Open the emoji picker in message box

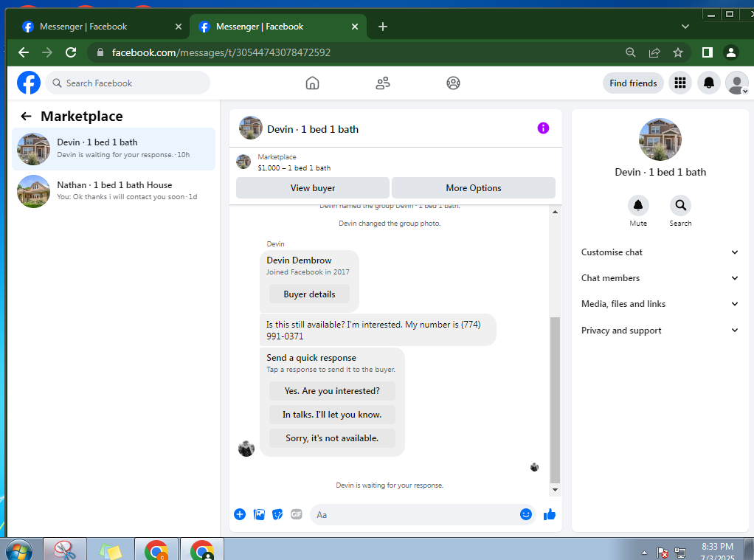click(525, 514)
